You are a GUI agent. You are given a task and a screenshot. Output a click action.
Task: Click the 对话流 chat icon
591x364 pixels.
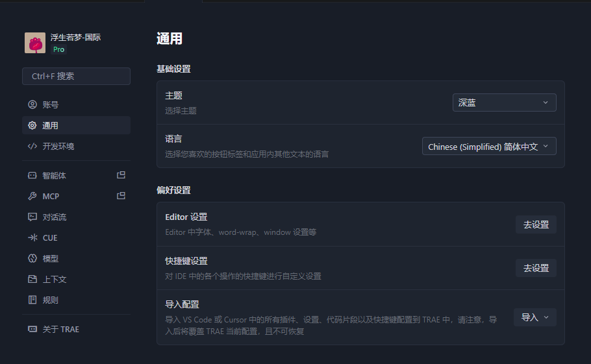click(x=32, y=217)
